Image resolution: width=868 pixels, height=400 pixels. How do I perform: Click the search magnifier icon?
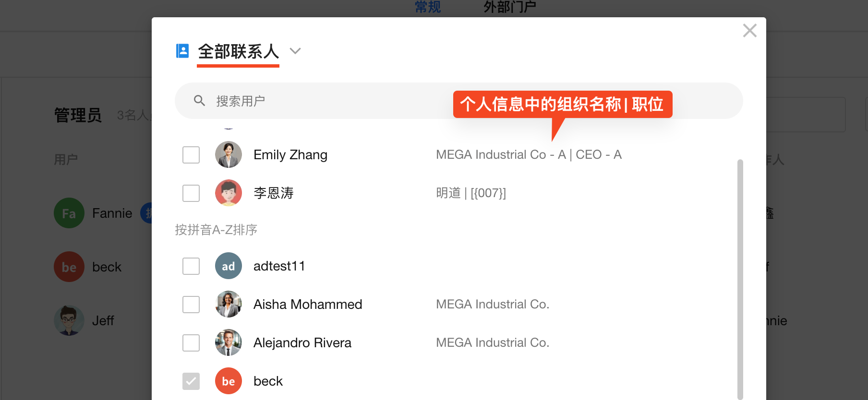click(x=199, y=101)
